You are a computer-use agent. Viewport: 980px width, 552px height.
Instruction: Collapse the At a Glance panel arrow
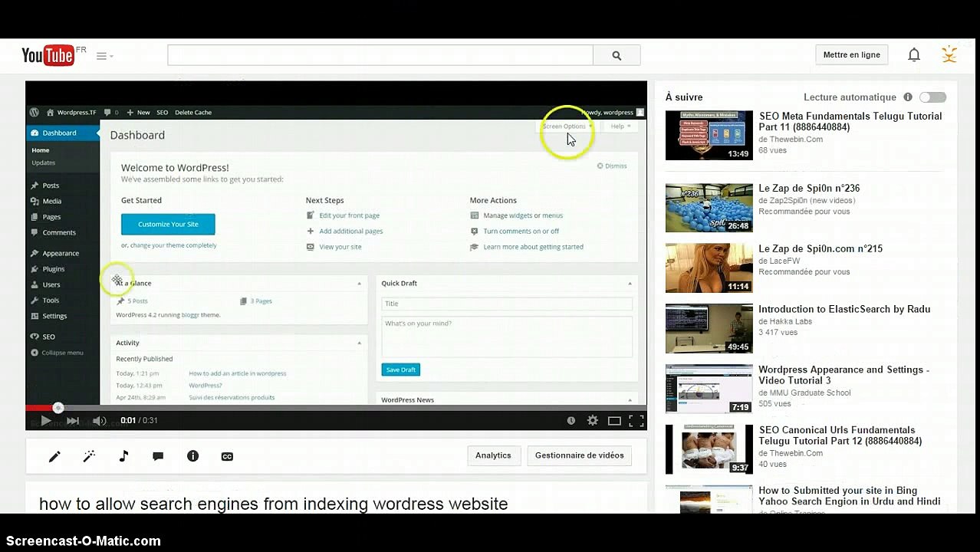(359, 284)
